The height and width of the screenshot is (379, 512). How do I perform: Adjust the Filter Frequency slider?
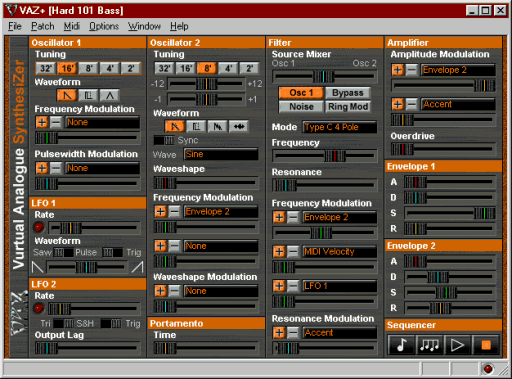[x=325, y=156]
